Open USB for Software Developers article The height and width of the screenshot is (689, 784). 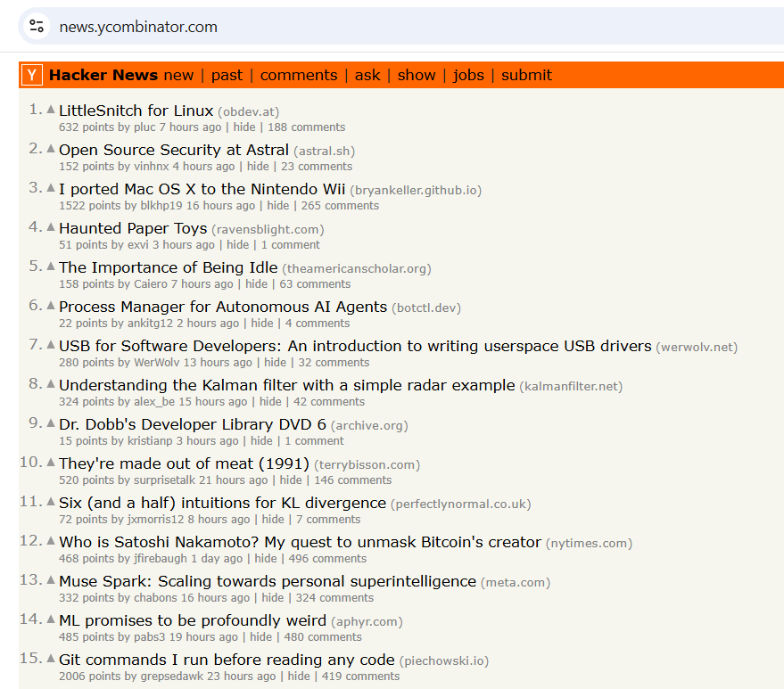[355, 346]
